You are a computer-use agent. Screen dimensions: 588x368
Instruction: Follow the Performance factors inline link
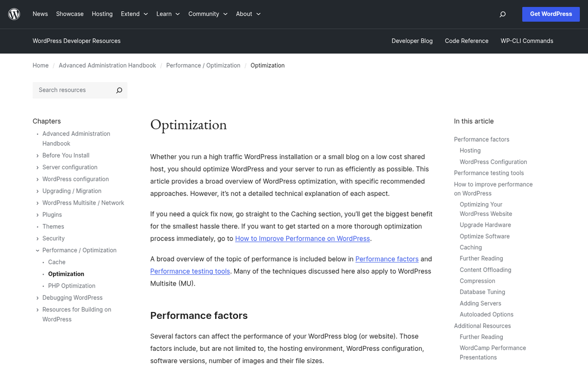(x=387, y=259)
